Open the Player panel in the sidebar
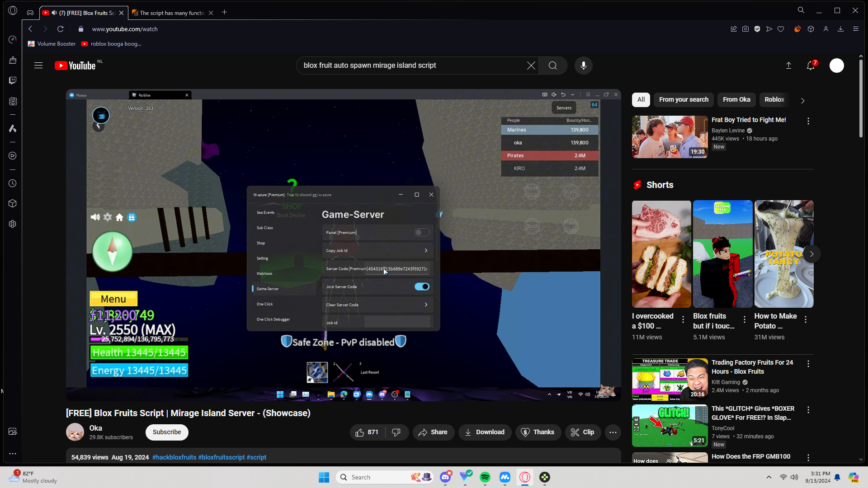Screen dimensions: 868x488 point(13,156)
